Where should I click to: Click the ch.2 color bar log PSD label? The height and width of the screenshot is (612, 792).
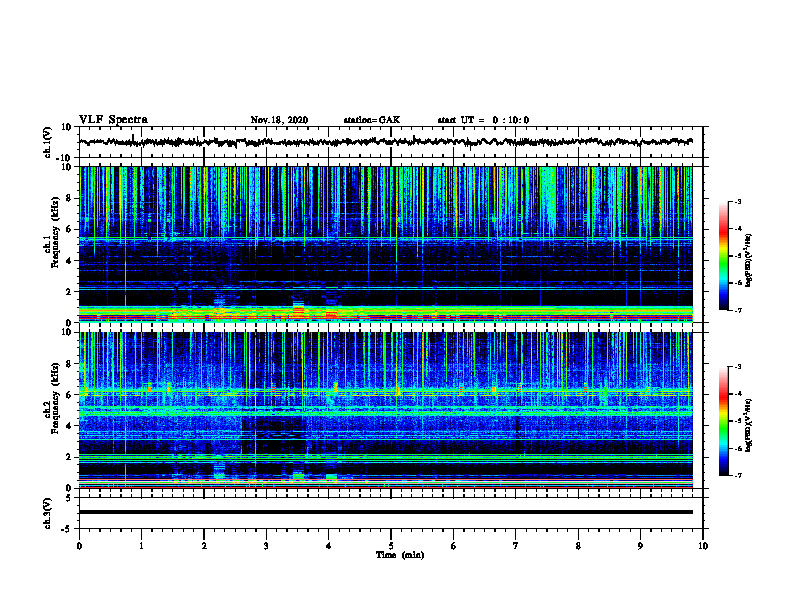pos(749,425)
